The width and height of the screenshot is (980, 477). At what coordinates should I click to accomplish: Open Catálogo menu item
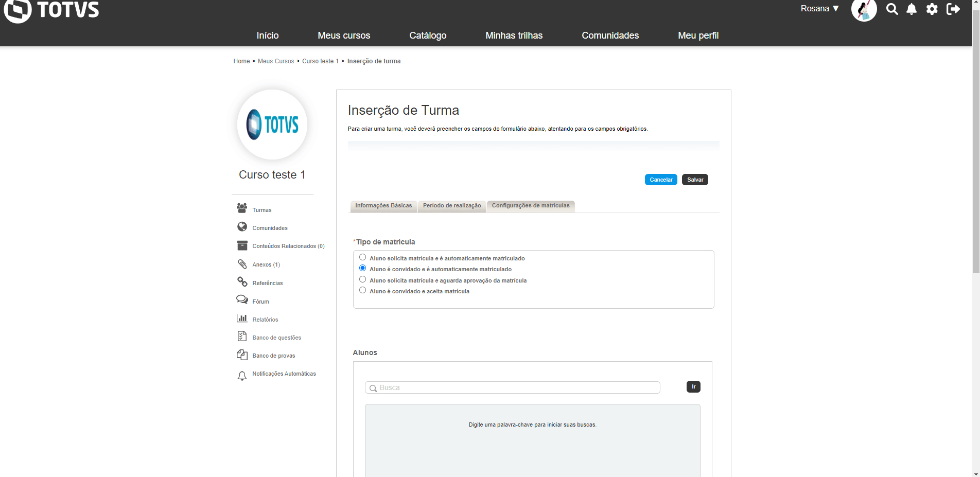(428, 36)
